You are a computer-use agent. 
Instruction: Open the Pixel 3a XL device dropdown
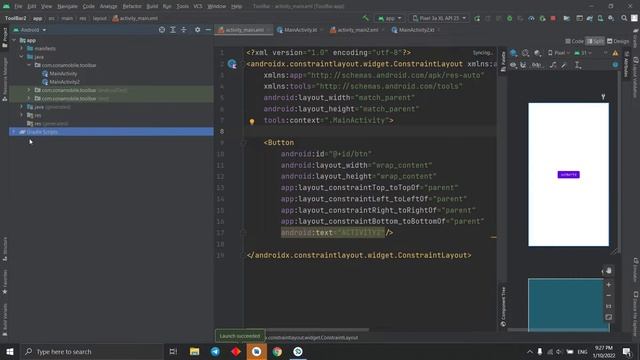439,18
